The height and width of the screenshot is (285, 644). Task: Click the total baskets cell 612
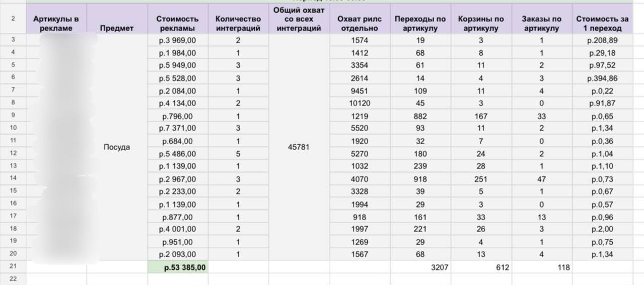tap(481, 267)
